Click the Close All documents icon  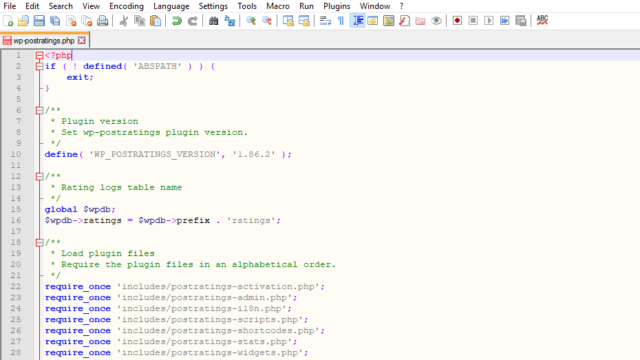87,21
